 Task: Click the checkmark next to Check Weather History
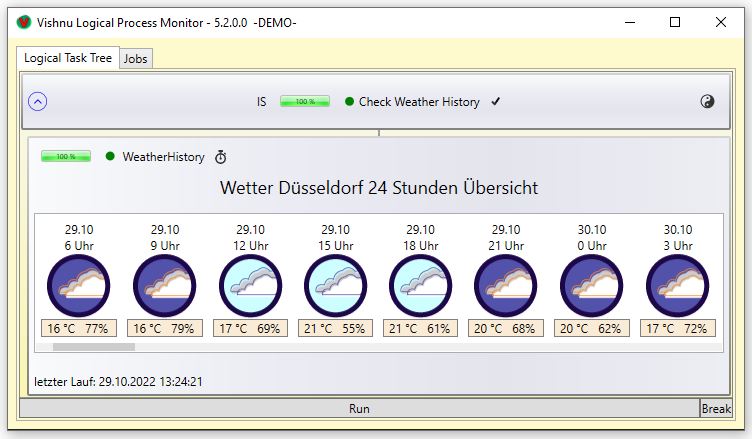coord(495,102)
